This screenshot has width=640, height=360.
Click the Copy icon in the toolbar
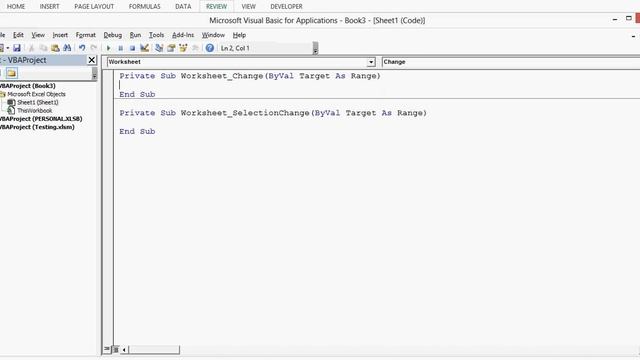pos(43,48)
